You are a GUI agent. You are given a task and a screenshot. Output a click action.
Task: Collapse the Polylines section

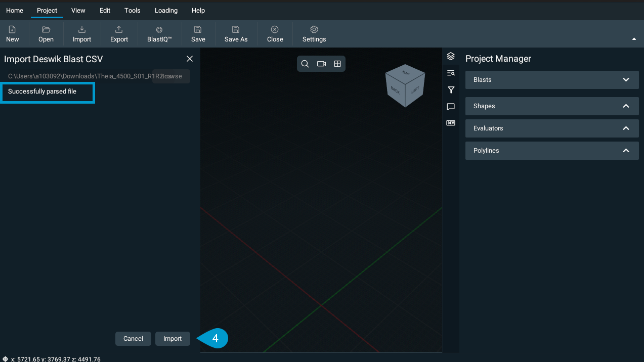point(552,151)
